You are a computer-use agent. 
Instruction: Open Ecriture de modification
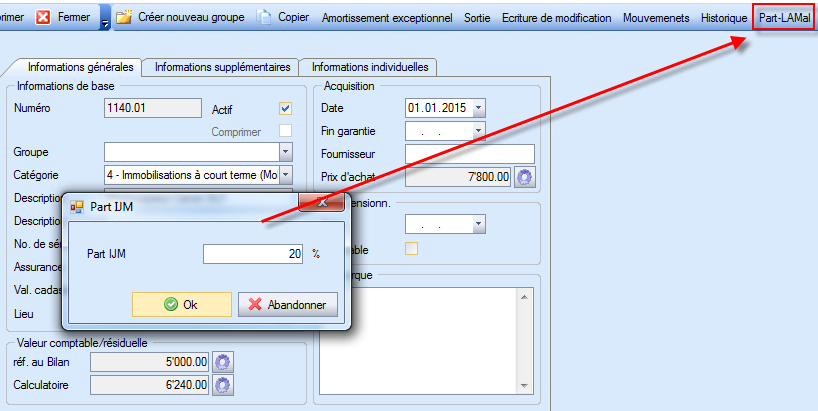click(x=557, y=18)
